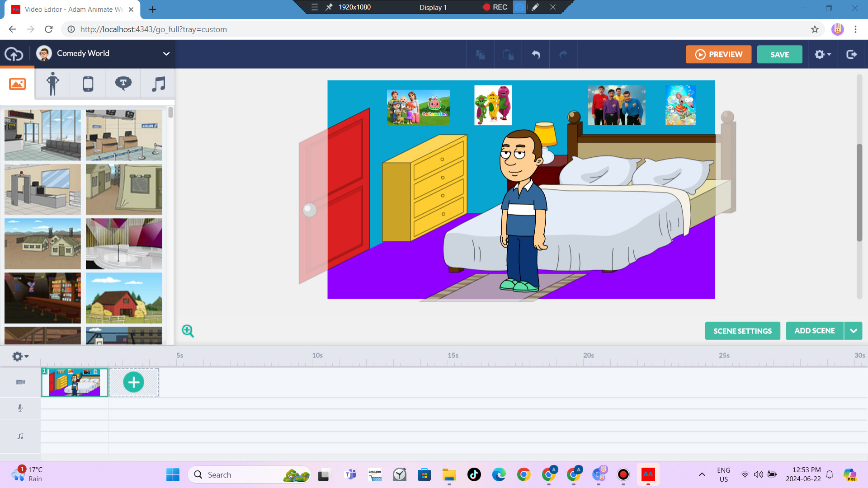
Task: Click the PREVIEW button
Action: pyautogui.click(x=718, y=54)
